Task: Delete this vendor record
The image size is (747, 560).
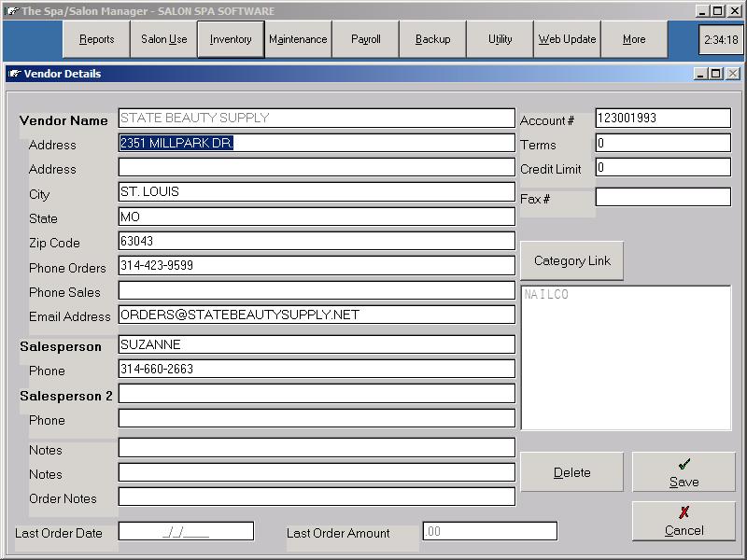Action: click(x=571, y=472)
